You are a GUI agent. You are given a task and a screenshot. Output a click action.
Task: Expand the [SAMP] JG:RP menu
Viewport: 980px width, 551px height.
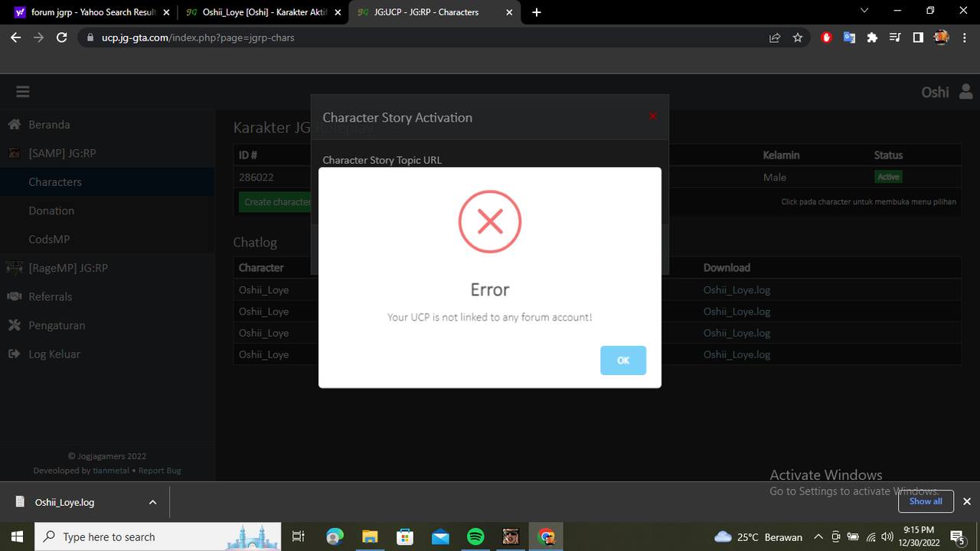coord(62,153)
